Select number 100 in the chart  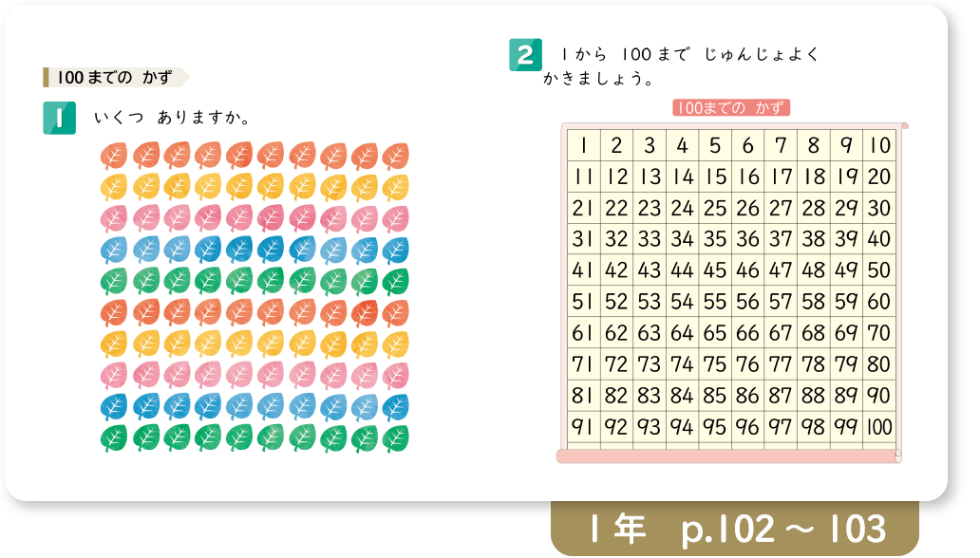pyautogui.click(x=878, y=425)
